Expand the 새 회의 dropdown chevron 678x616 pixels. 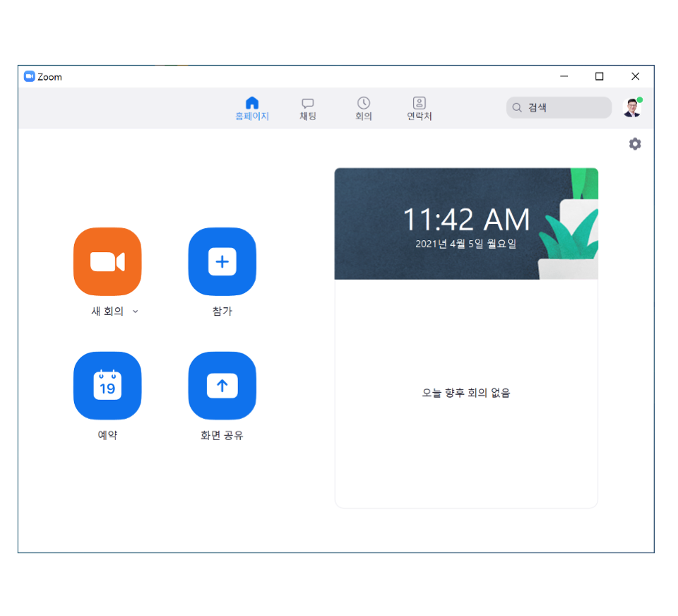(136, 312)
